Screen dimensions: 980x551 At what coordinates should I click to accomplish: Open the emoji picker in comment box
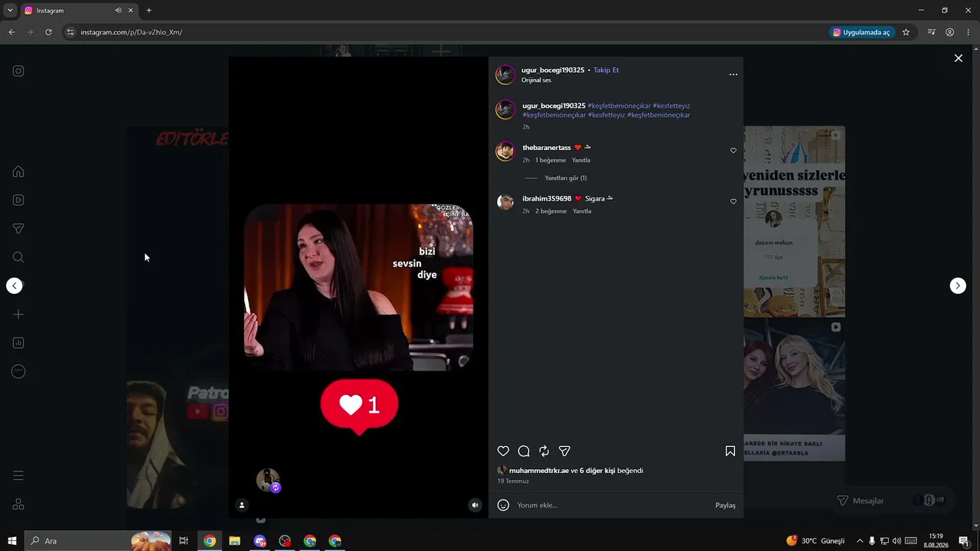pyautogui.click(x=503, y=505)
